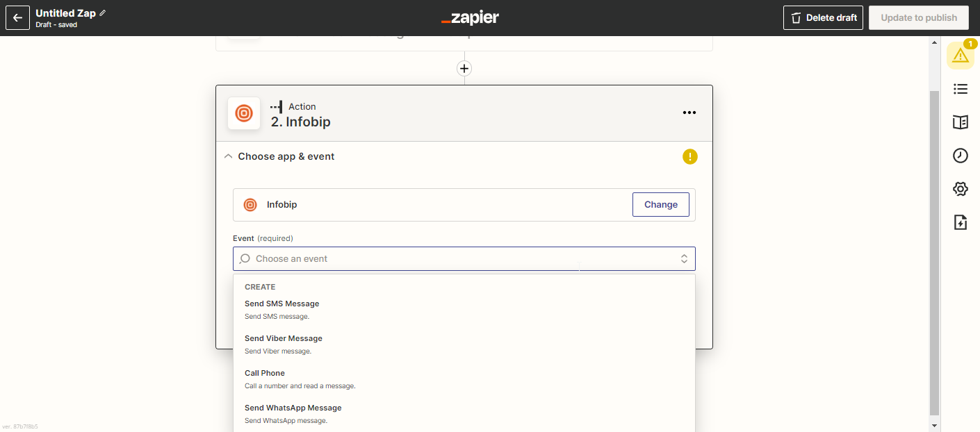Open the Zap details file icon
Screen dimensions: 980x432
point(960,222)
